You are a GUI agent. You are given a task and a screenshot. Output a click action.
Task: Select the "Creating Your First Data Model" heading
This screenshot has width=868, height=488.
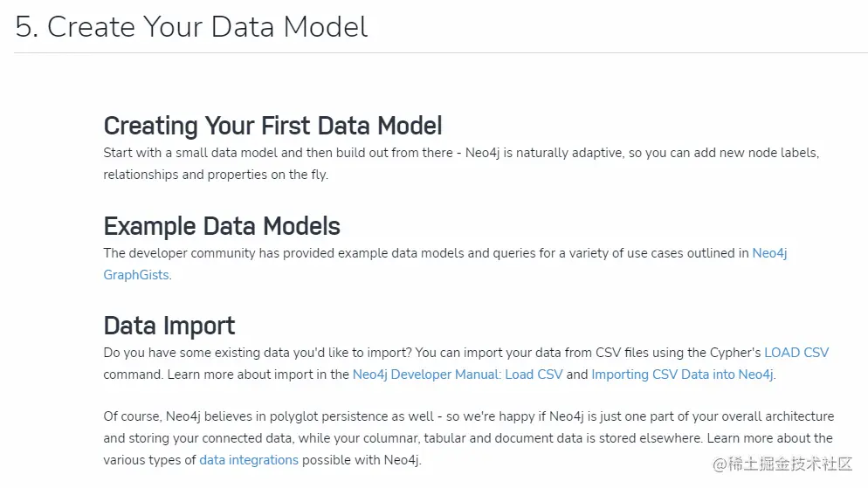coord(272,126)
